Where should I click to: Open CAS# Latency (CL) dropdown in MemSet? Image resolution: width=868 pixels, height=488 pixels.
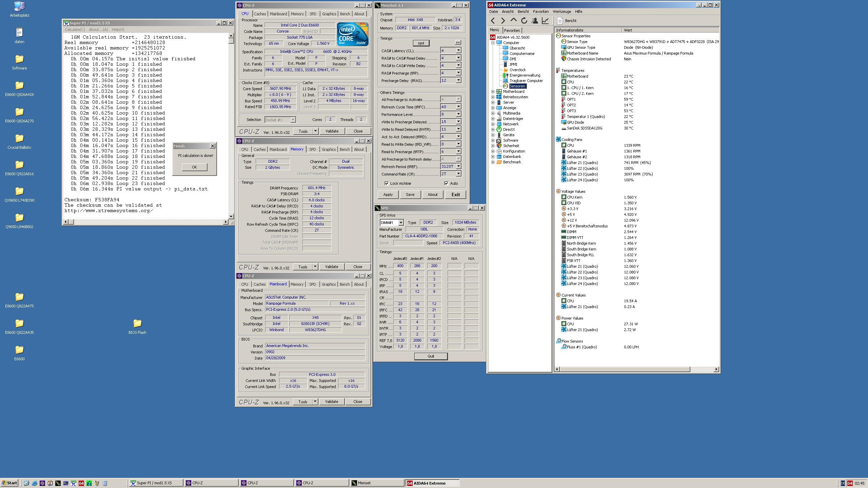pyautogui.click(x=458, y=50)
